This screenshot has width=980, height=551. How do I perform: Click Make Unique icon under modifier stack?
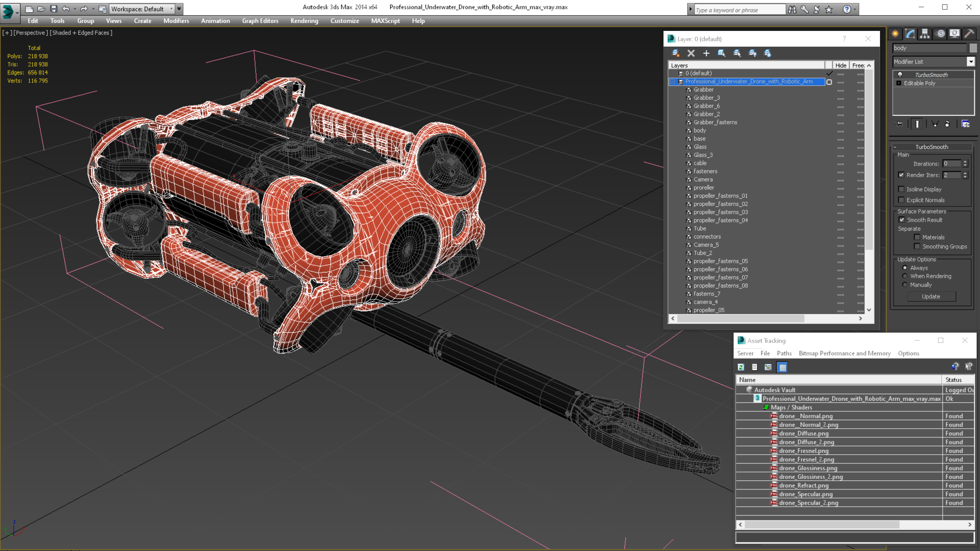(935, 124)
